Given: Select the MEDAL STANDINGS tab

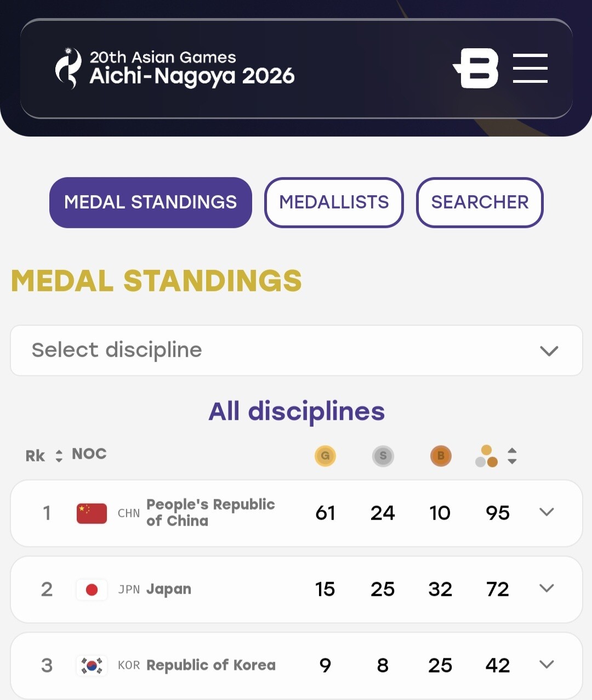Looking at the screenshot, I should coord(151,202).
